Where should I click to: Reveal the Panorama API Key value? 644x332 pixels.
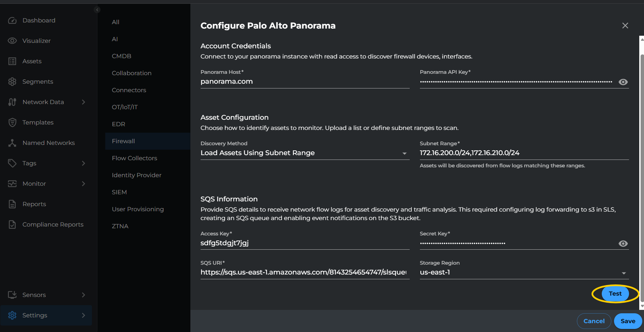[x=623, y=82]
